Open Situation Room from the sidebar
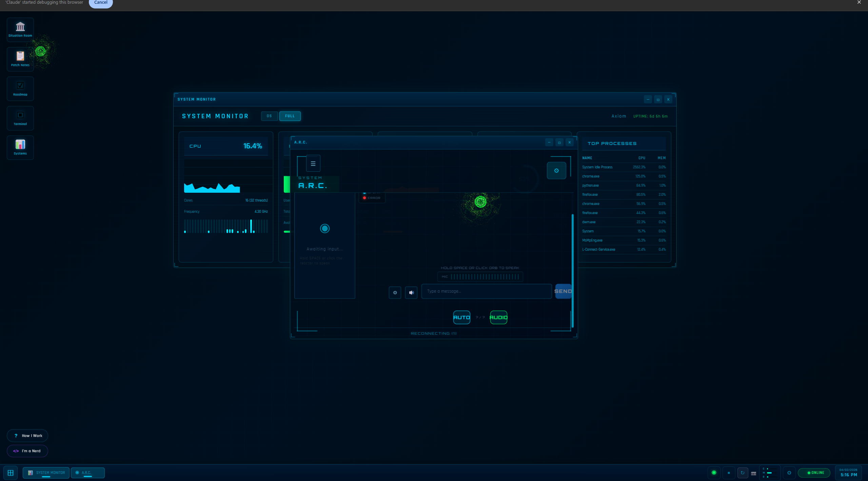This screenshot has height=481, width=868. [20, 29]
